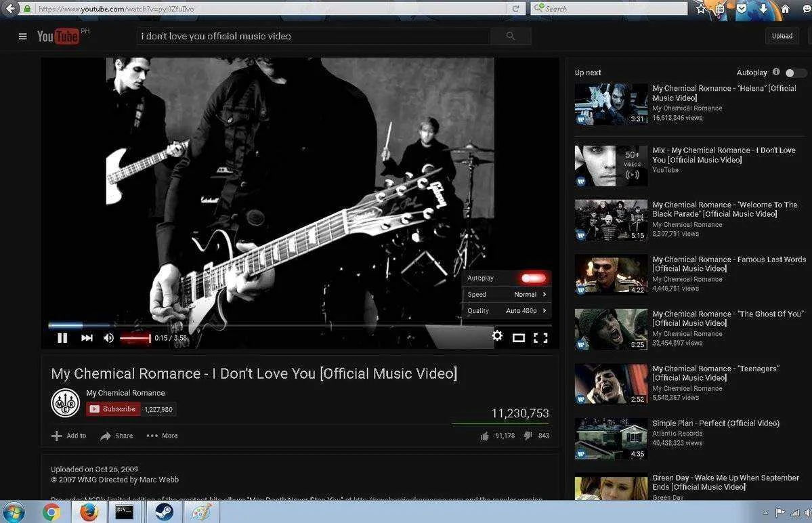The width and height of the screenshot is (812, 523).
Task: Open Atlantic Records channel link
Action: tap(677, 434)
